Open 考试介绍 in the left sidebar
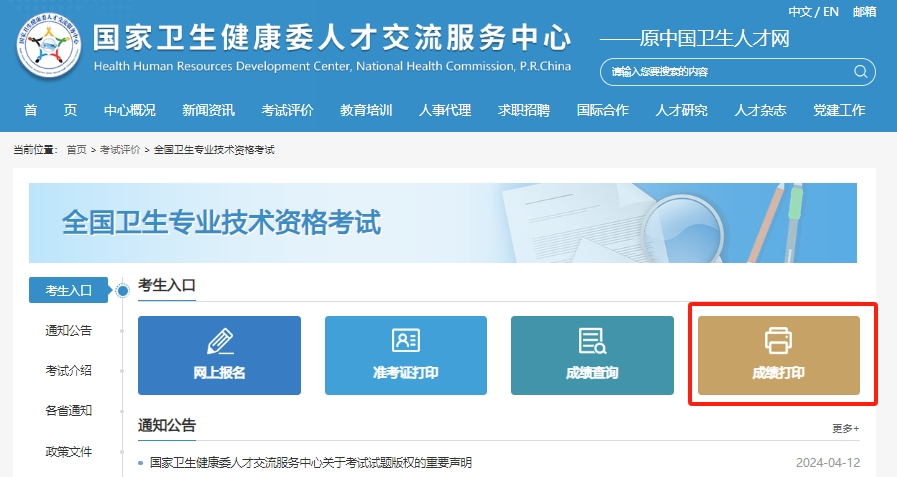Screen dimensions: 897x477 68,370
